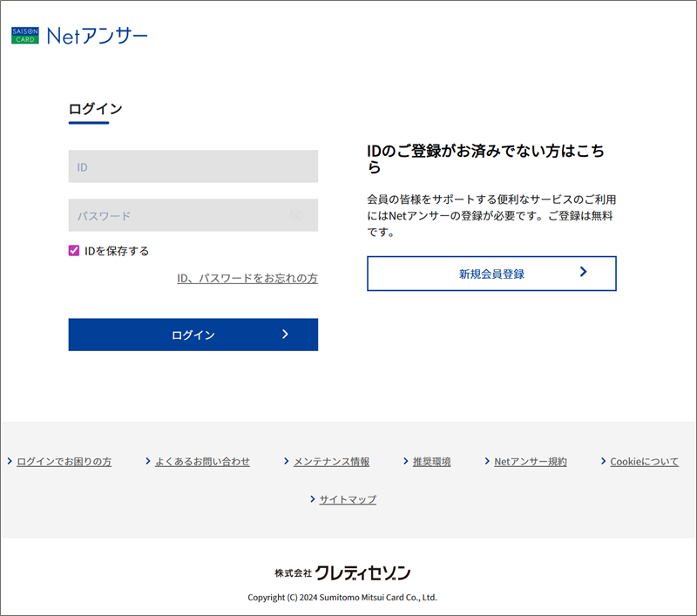Toggle password visibility eye icon
Image resolution: width=697 pixels, height=616 pixels.
tap(297, 215)
